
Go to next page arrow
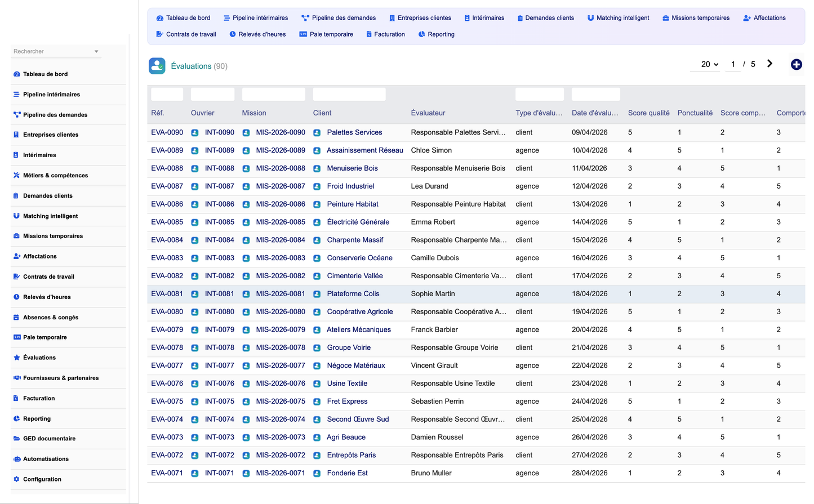769,64
